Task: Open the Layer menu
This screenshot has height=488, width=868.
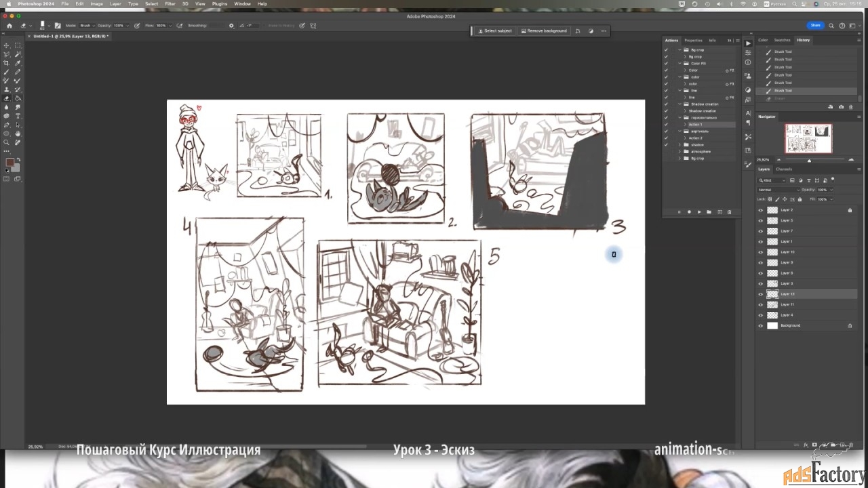Action: pyautogui.click(x=115, y=4)
